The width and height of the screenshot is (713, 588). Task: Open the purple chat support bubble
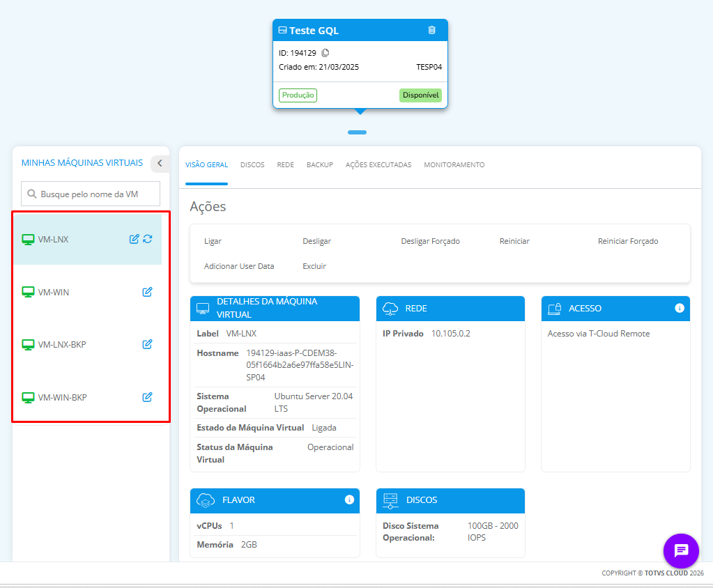click(681, 551)
